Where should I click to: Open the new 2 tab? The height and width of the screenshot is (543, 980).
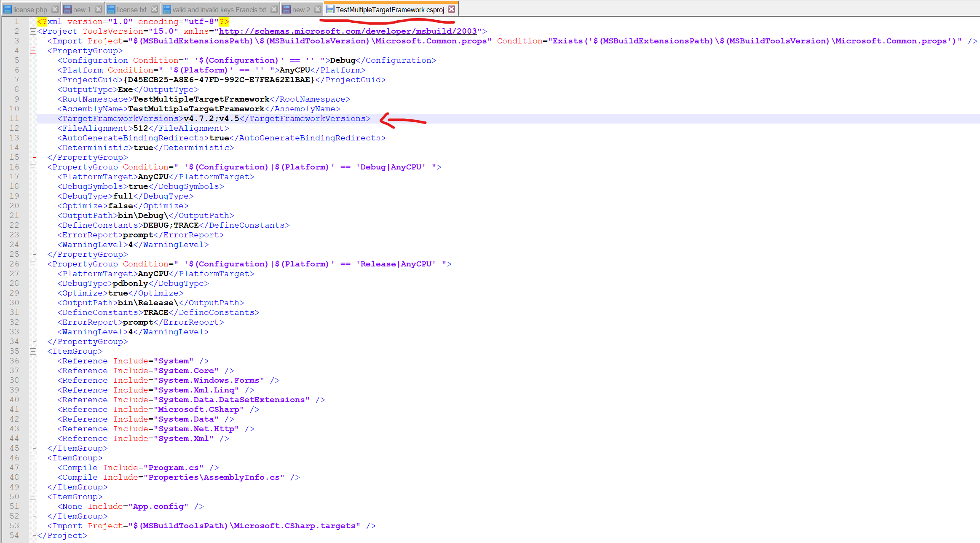(301, 10)
